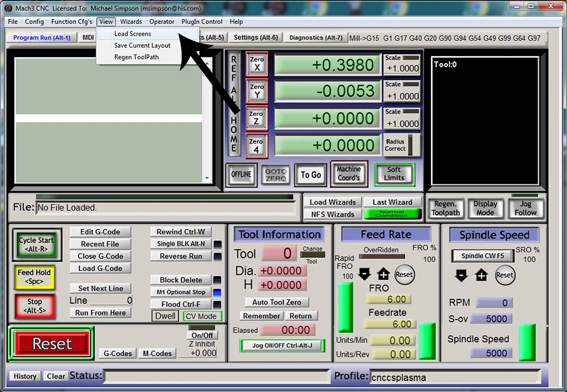Click the Mach3 application icon in title bar
The height and width of the screenshot is (392, 567).
tap(8, 9)
